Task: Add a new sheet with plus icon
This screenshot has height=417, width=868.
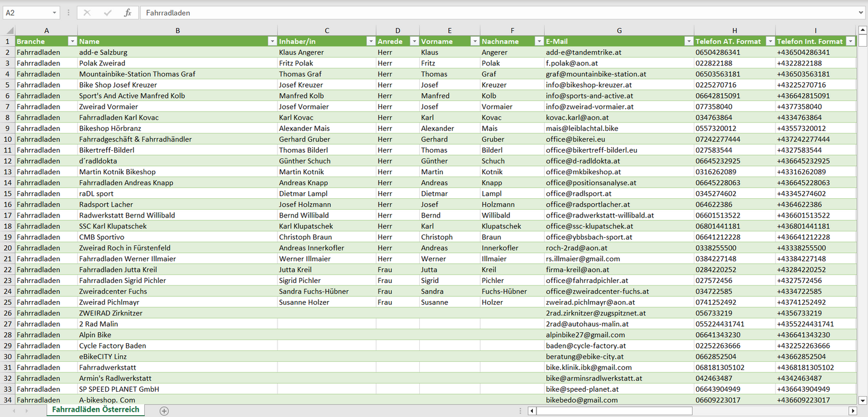Action: point(164,411)
